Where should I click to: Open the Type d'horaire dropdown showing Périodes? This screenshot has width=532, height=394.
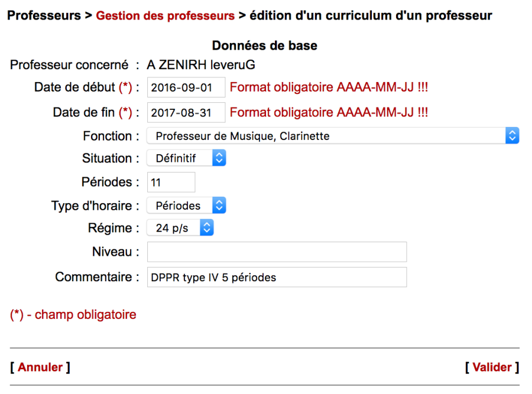point(186,205)
